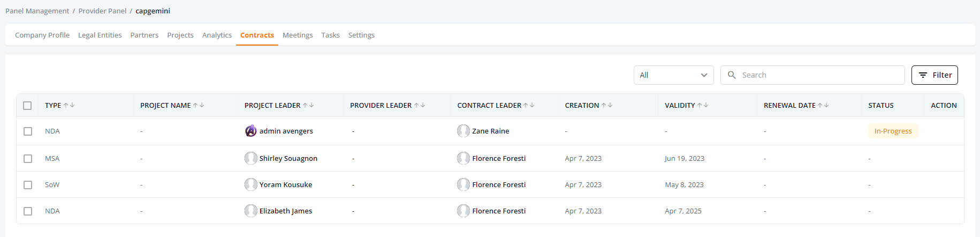Sort by CREATION column arrows
This screenshot has width=980, height=237.
coord(607,106)
